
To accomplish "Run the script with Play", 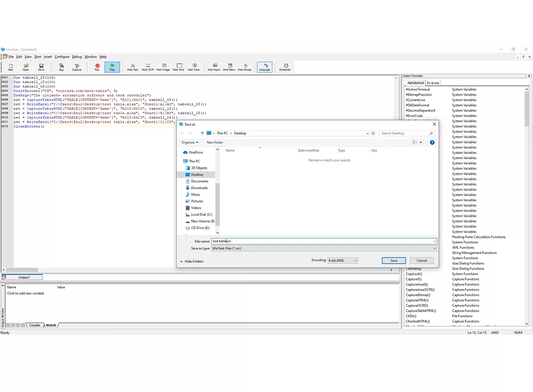I will click(x=112, y=67).
